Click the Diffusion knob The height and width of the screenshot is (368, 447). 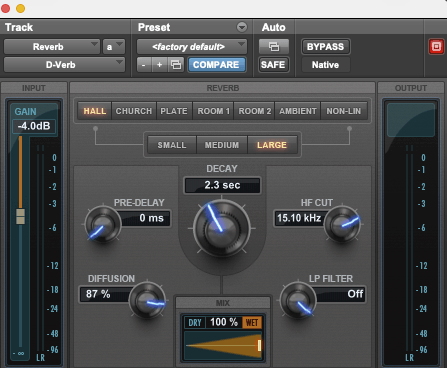point(147,300)
